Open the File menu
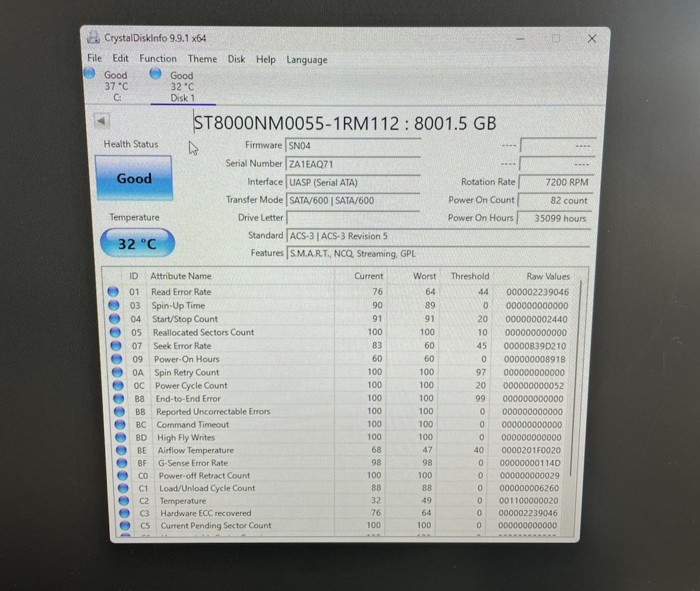This screenshot has width=700, height=591. tap(94, 58)
